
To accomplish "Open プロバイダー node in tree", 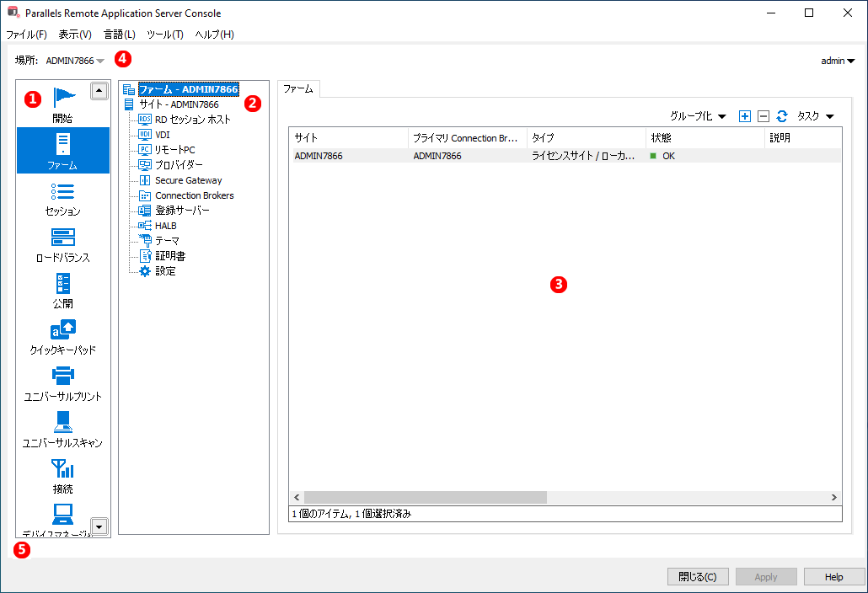I will coord(179,165).
